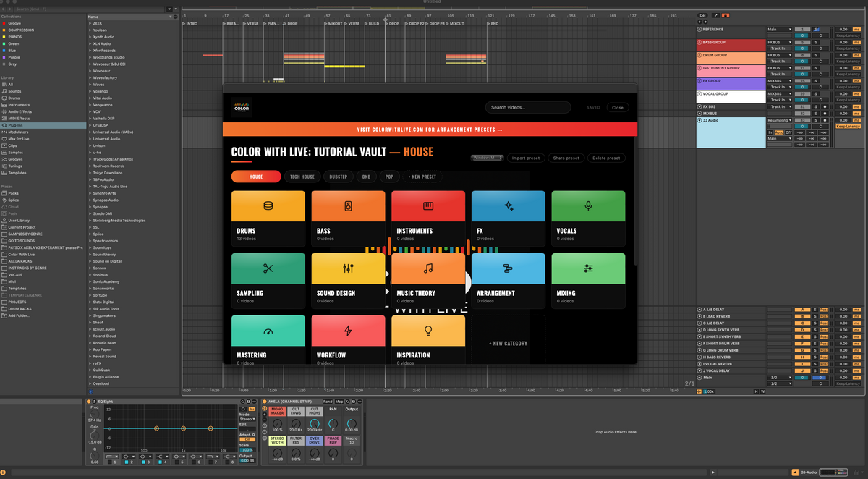The height and width of the screenshot is (479, 868).
Task: Visit colorwithlive.com arrangement presets banner
Action: 430,130
